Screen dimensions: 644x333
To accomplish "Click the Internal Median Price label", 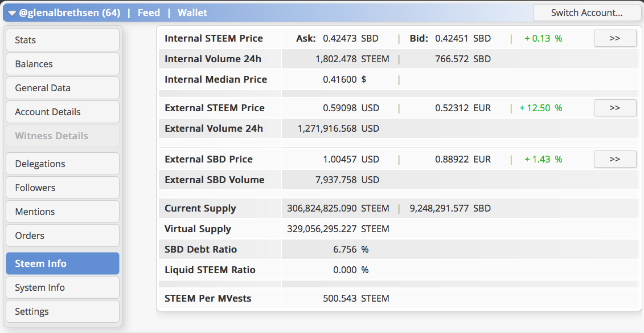I will click(216, 79).
